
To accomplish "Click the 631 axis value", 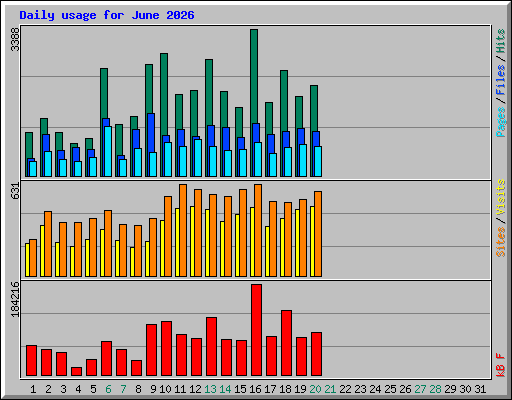I will pos(15,191).
